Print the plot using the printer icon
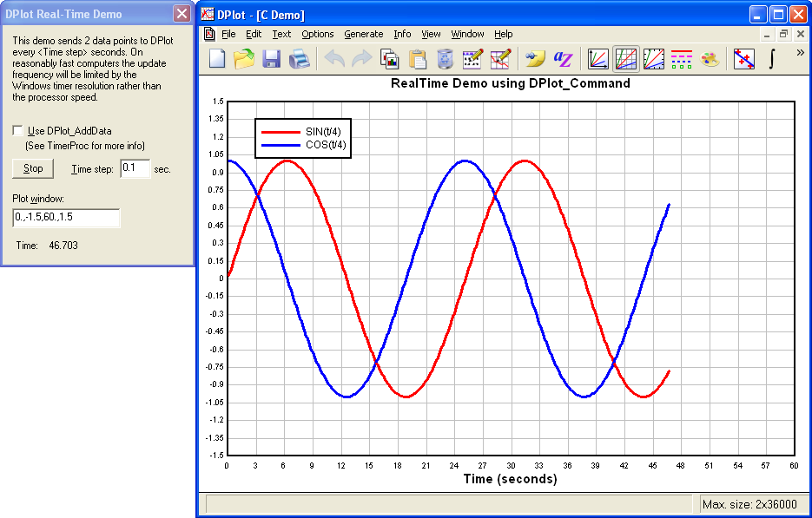Viewport: 812px width, 518px height. [299, 58]
